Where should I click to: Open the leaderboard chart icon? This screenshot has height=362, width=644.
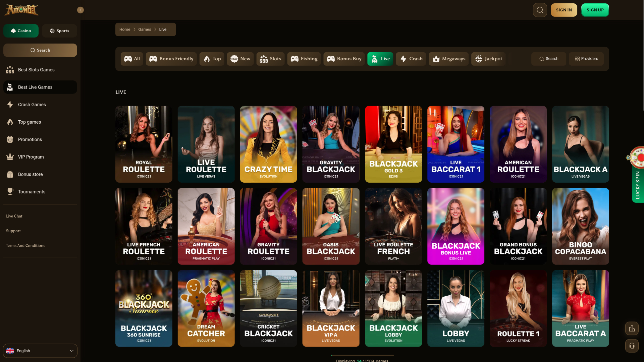coord(632,328)
